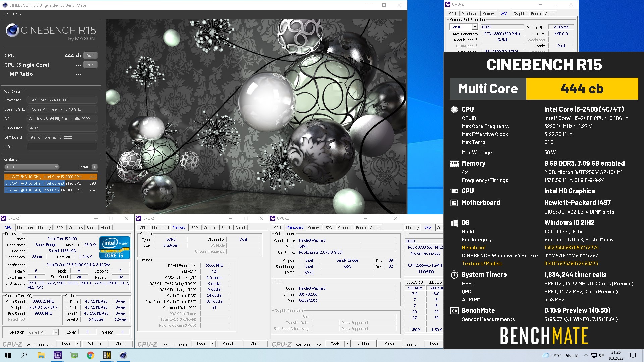Image resolution: width=644 pixels, height=362 pixels.
Task: Click muted volume tray icon
Action: 602,355
